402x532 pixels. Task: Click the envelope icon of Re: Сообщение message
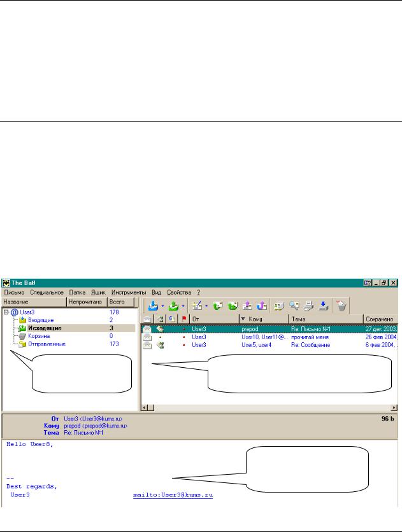tap(147, 345)
